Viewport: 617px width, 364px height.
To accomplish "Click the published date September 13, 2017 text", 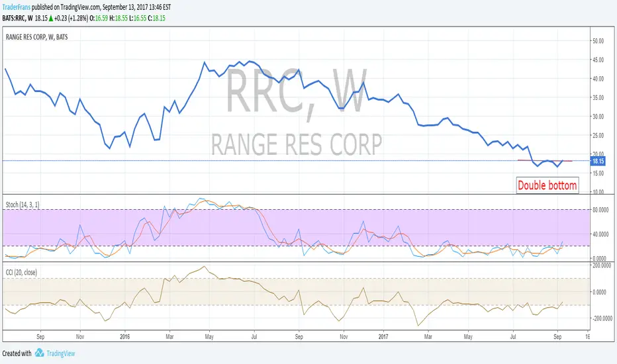I will (136, 7).
